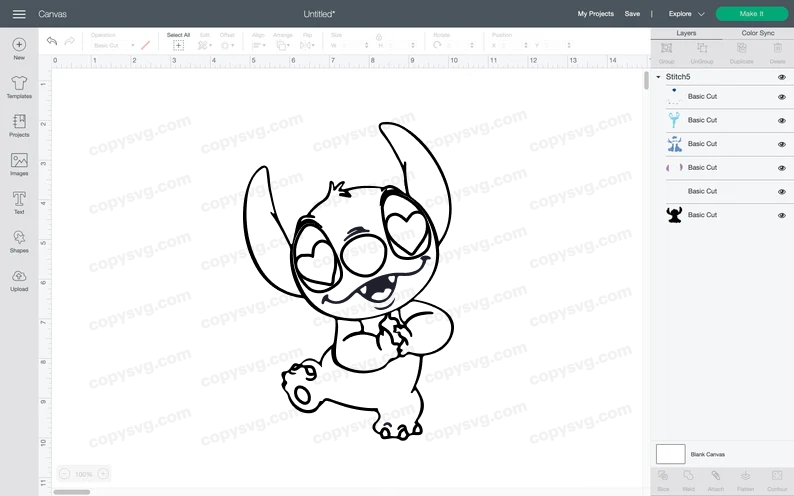Screen dimensions: 794x496
Task: Toggle visibility of Stitch5 group
Action: pos(782,77)
